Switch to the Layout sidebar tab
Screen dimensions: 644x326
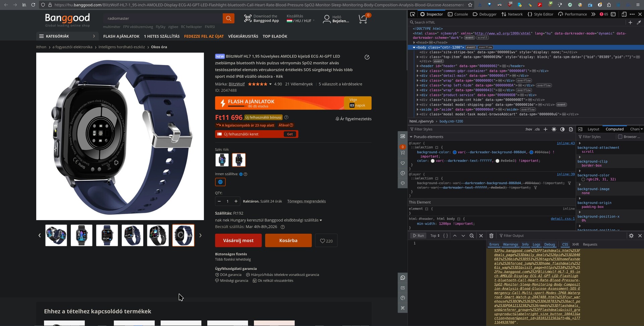[593, 129]
